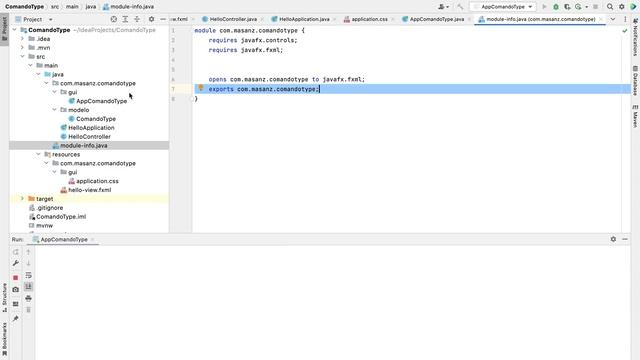Select the module-info.java editor tab
The image size is (640, 360).
tap(540, 19)
